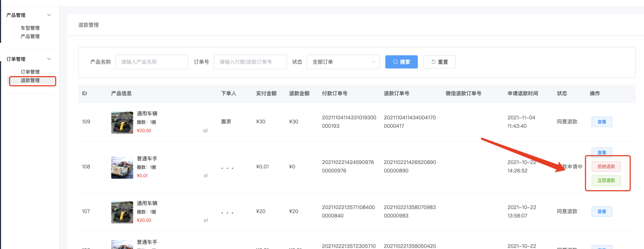Click red price ¥20.00 in order 109
Screen dimensions: 644x249
[x=144, y=131]
